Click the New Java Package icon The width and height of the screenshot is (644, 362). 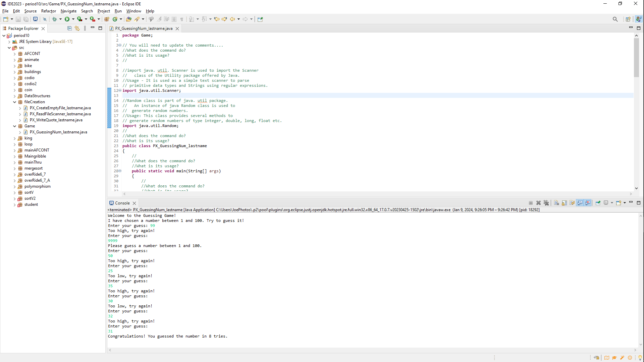(x=107, y=19)
